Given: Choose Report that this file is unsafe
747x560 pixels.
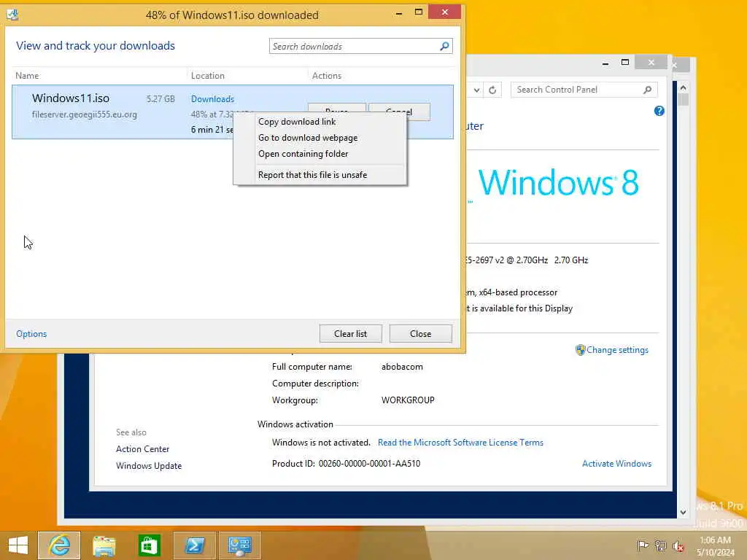Looking at the screenshot, I should click(x=312, y=175).
